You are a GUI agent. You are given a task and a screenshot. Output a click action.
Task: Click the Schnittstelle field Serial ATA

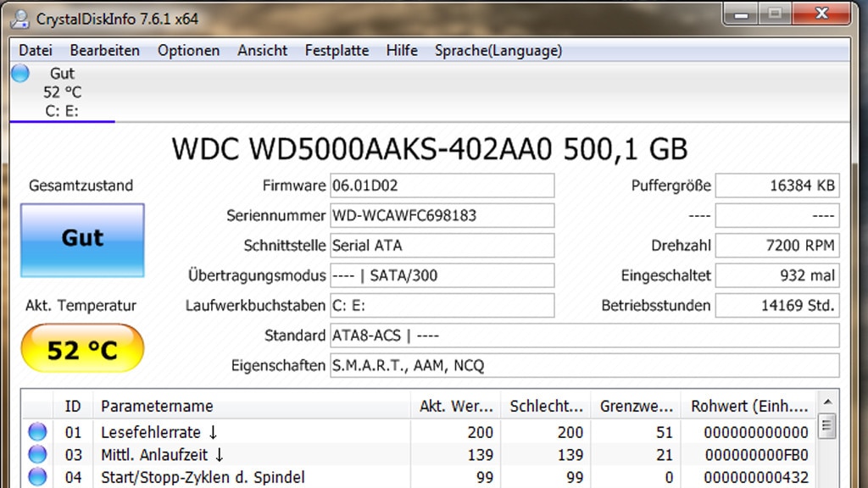442,245
